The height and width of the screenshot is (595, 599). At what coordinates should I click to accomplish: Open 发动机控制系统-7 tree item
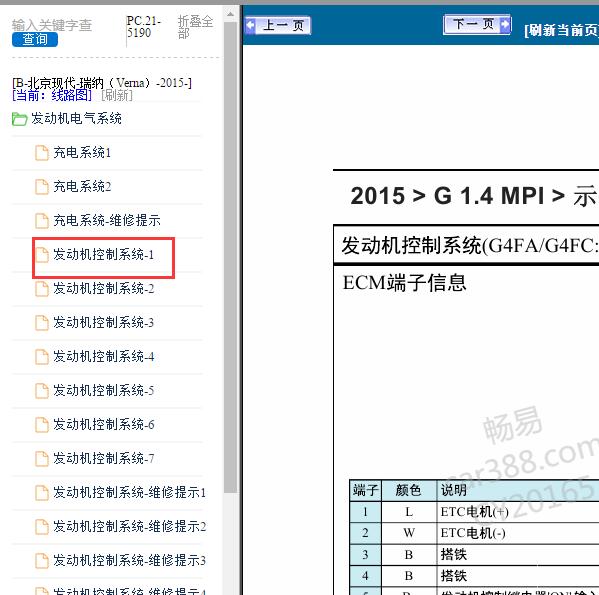pyautogui.click(x=104, y=458)
